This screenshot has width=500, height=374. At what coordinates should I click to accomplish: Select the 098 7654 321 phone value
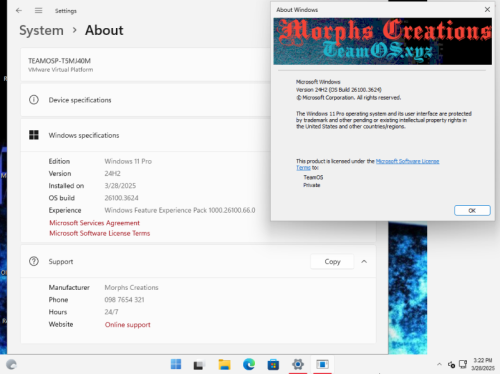pos(124,300)
